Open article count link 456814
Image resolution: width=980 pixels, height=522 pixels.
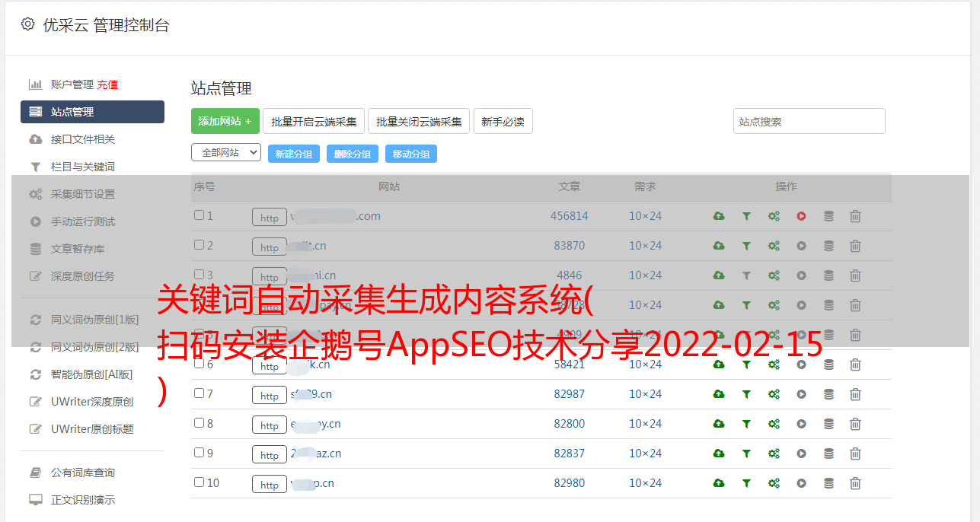(570, 216)
